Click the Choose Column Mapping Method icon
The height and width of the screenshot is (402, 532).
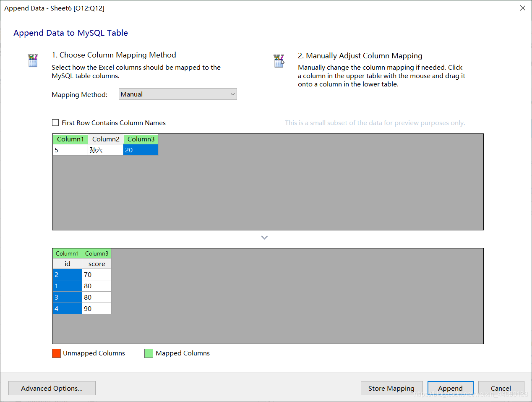click(33, 60)
